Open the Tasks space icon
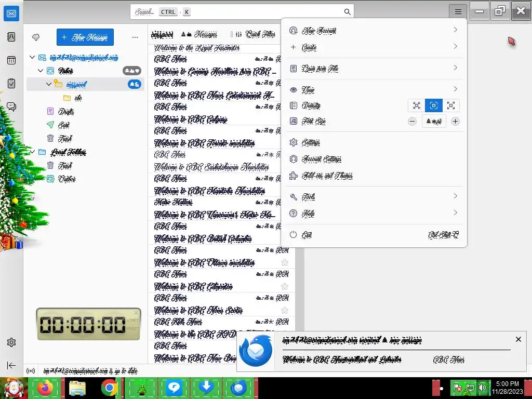Screen dimensions: 532x399 pyautogui.click(x=11, y=84)
